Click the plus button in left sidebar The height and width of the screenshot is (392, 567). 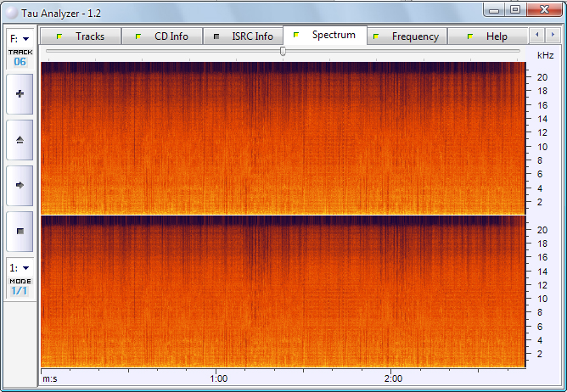point(20,94)
